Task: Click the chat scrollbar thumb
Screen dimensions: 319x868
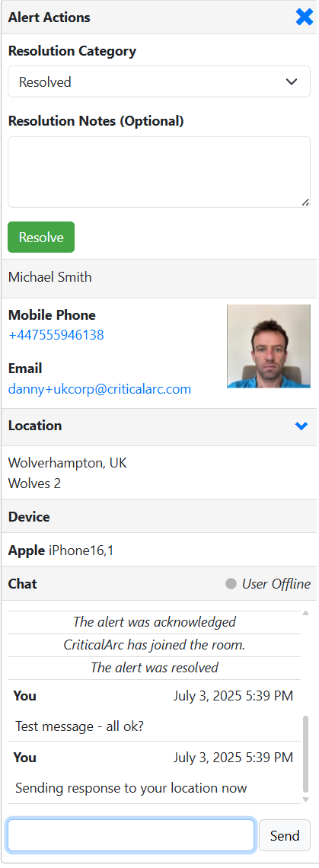Action: tap(306, 755)
